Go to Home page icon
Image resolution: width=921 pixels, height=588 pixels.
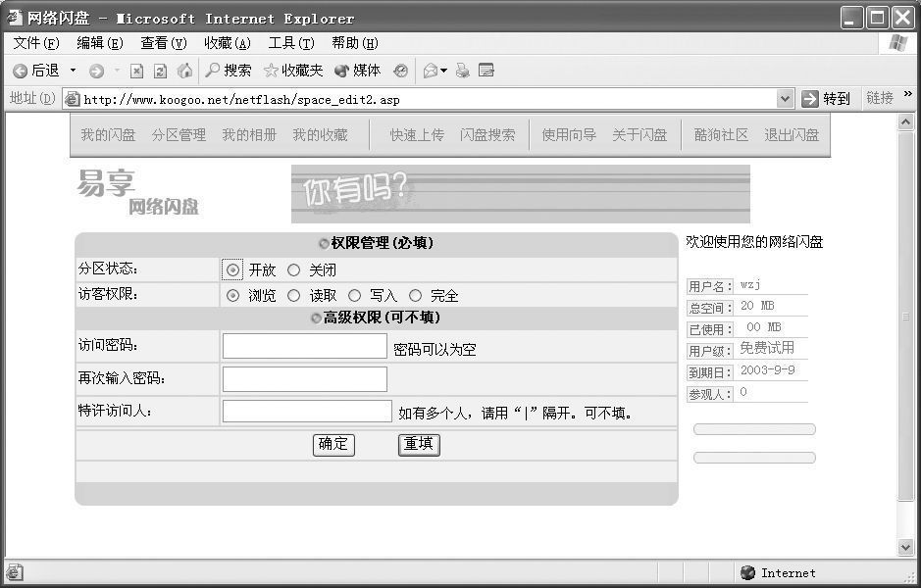(x=184, y=71)
